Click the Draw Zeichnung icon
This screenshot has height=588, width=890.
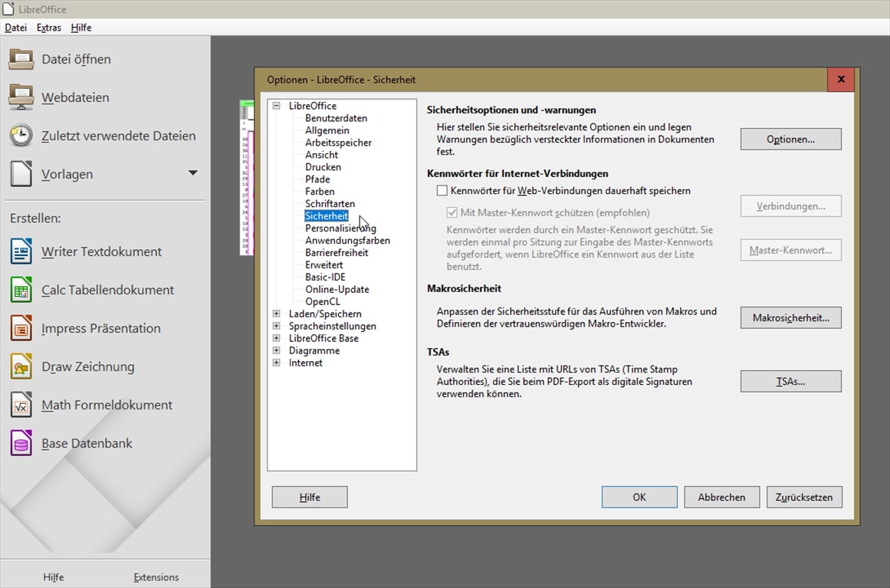pyautogui.click(x=21, y=366)
